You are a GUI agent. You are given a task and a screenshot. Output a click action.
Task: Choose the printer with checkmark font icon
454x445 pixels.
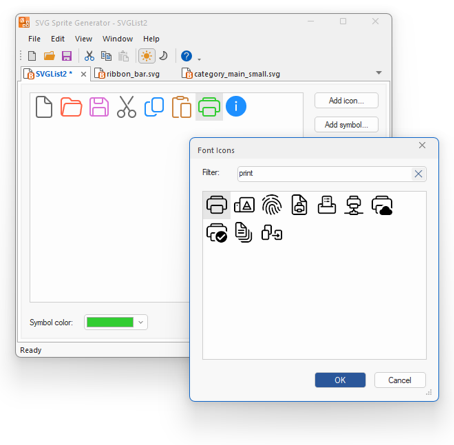(x=217, y=233)
